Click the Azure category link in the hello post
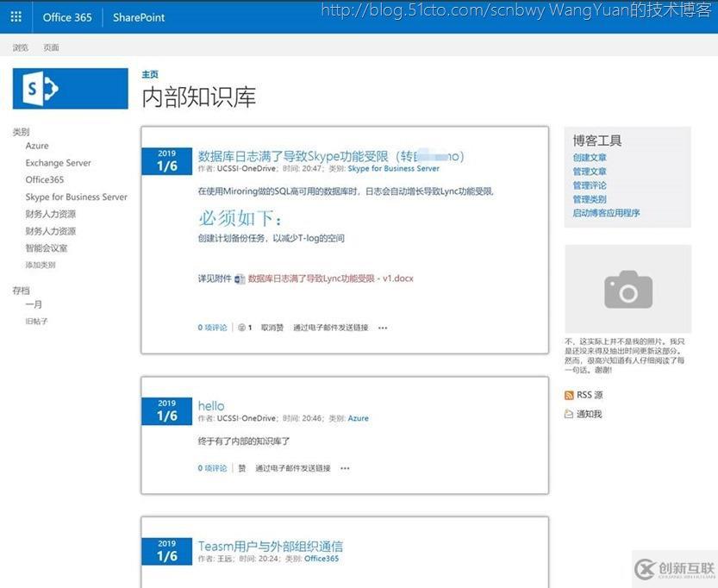This screenshot has width=718, height=588. 358,418
